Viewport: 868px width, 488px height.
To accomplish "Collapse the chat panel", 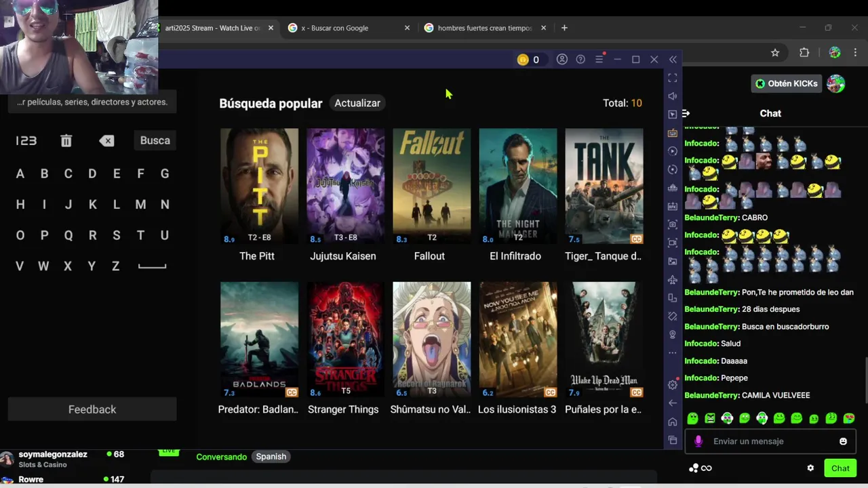I will pyautogui.click(x=686, y=113).
